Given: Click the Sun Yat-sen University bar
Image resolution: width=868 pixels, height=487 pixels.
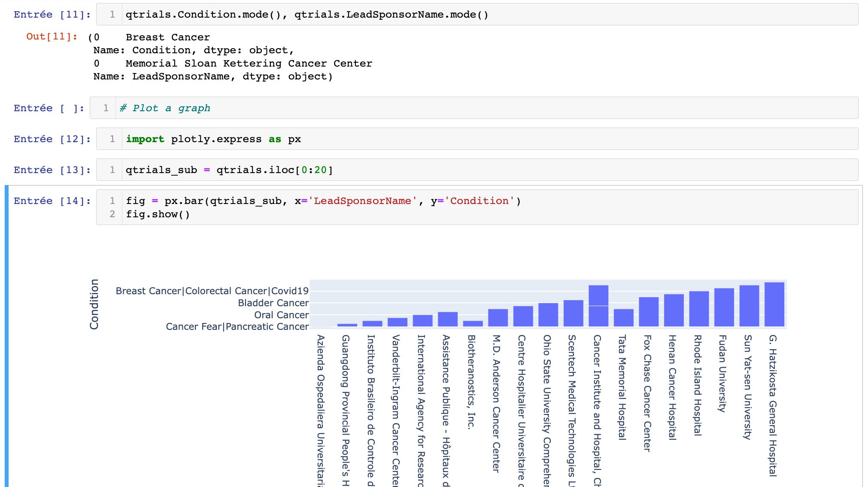Looking at the screenshot, I should (749, 306).
